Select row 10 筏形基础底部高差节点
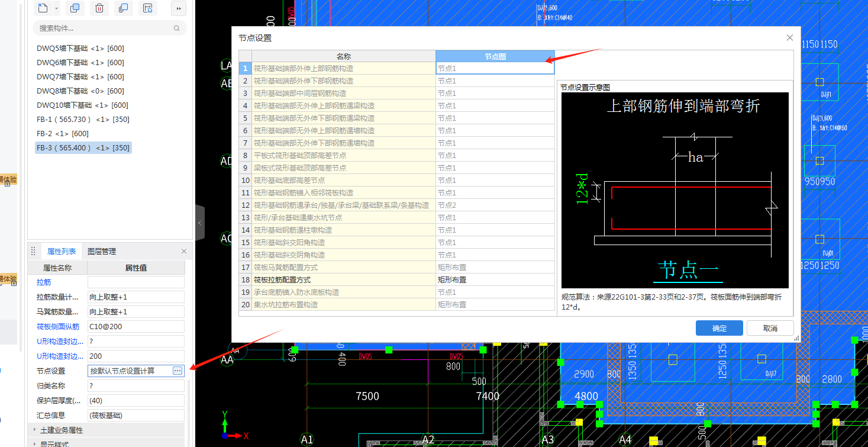The width and height of the screenshot is (868, 447). coord(344,181)
